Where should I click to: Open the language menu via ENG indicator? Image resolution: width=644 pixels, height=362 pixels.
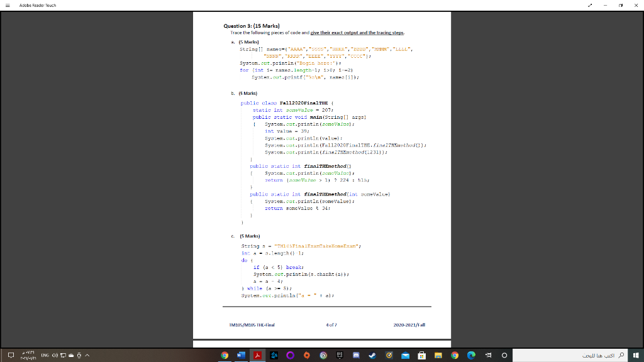[x=45, y=355]
